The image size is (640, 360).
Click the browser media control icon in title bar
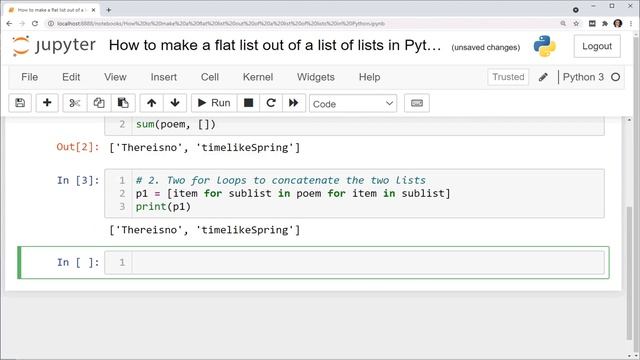[x=576, y=10]
